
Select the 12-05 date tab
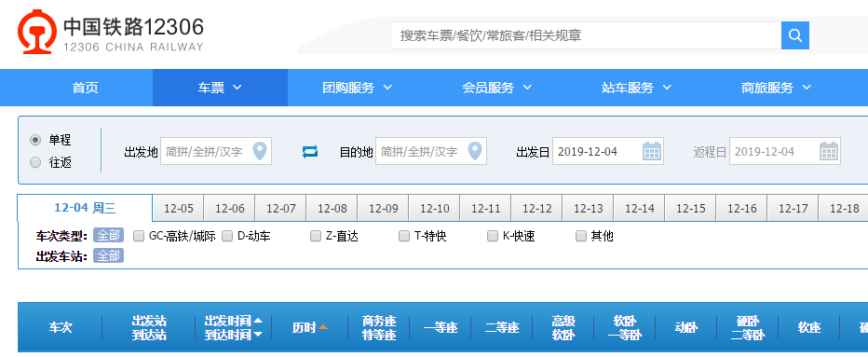click(178, 209)
